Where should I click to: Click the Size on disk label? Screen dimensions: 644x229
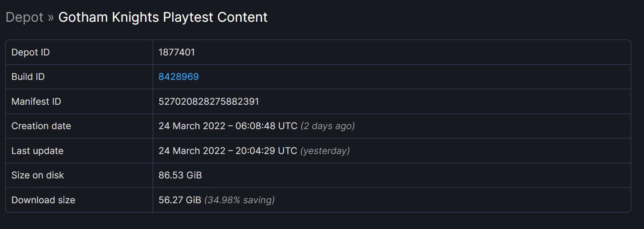click(x=38, y=175)
